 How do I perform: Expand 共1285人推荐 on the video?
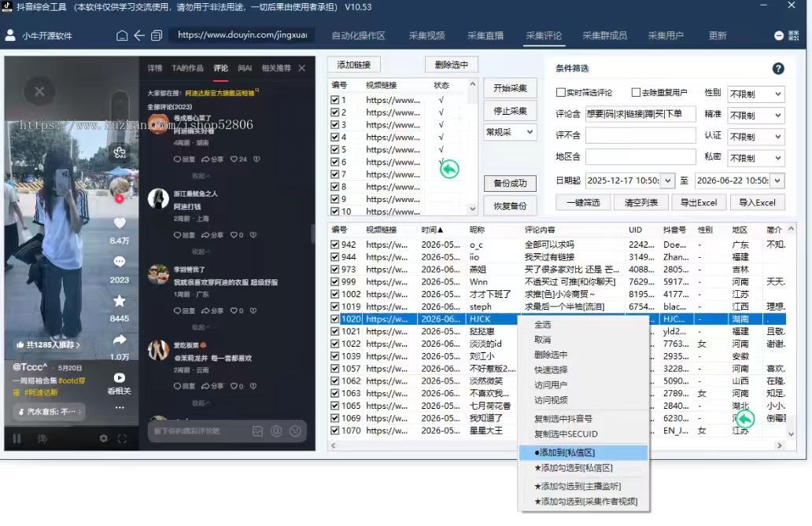[48, 345]
